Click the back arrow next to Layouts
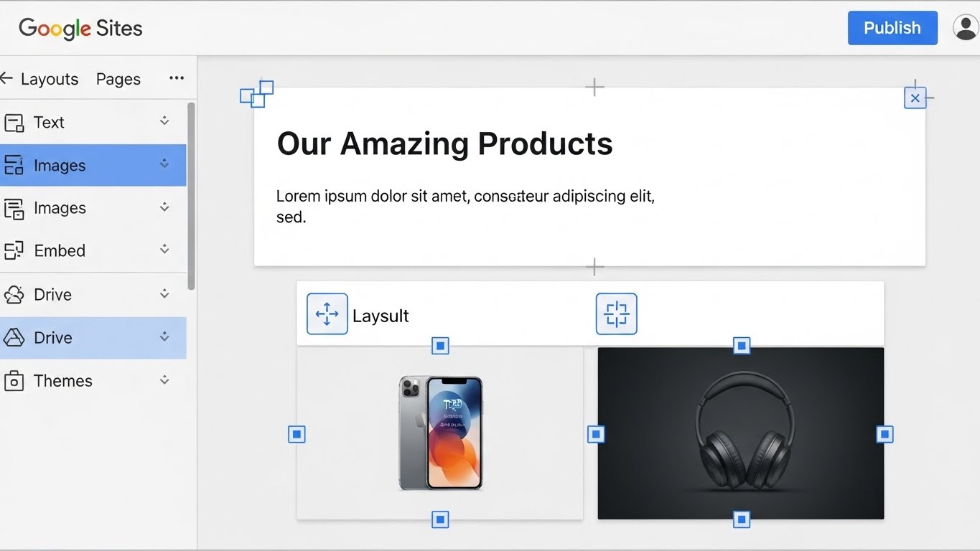 tap(7, 79)
